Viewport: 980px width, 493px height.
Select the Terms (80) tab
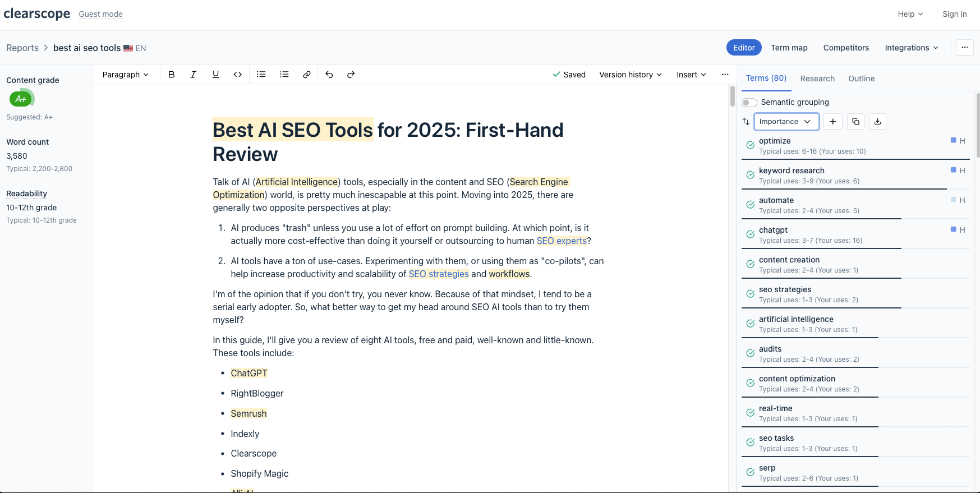pos(766,79)
